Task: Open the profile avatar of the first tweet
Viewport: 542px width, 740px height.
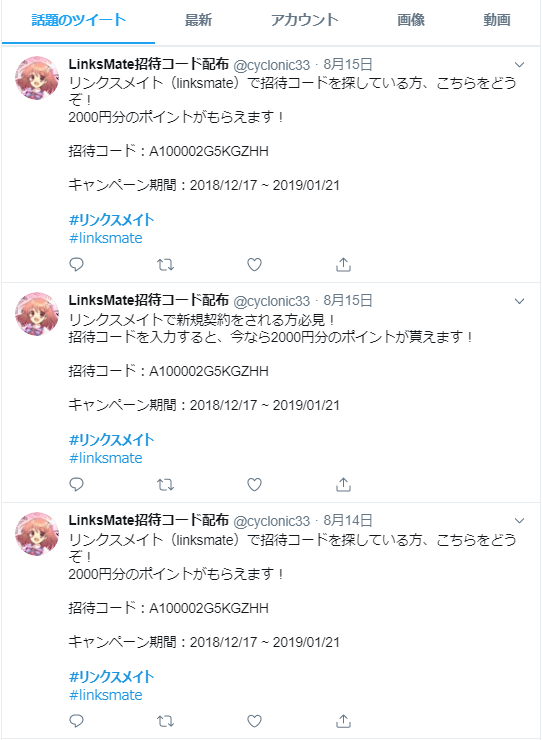Action: (37, 78)
